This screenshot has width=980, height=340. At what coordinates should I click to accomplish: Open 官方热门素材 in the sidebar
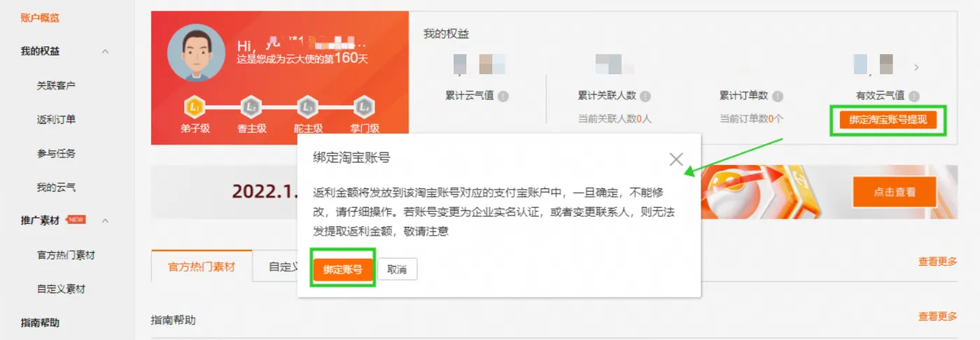click(66, 255)
